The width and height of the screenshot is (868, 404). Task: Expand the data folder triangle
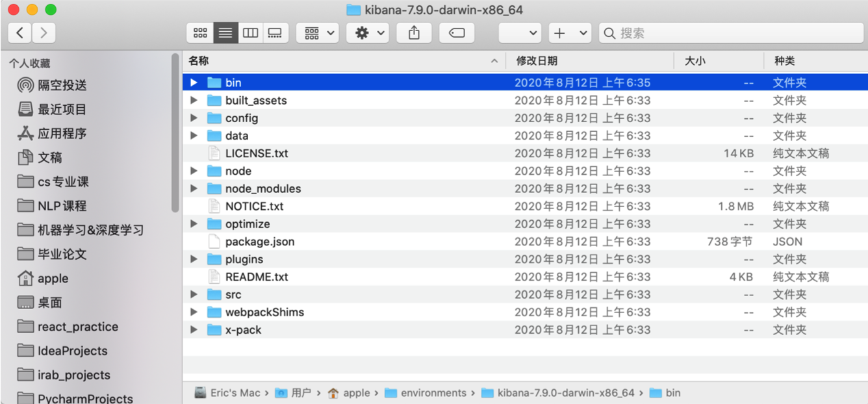tap(194, 135)
